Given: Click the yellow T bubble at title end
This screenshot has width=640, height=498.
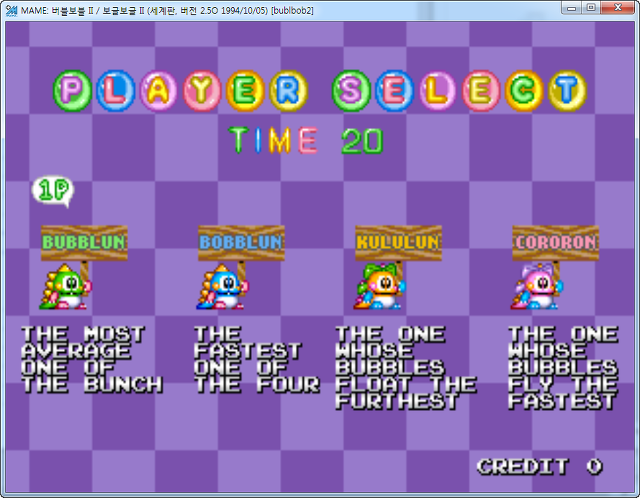Looking at the screenshot, I should [x=568, y=91].
